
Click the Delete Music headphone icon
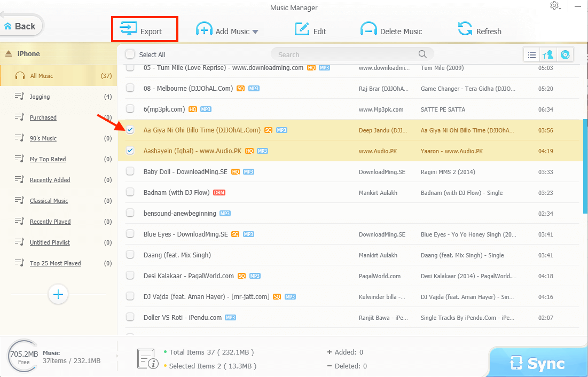(369, 29)
